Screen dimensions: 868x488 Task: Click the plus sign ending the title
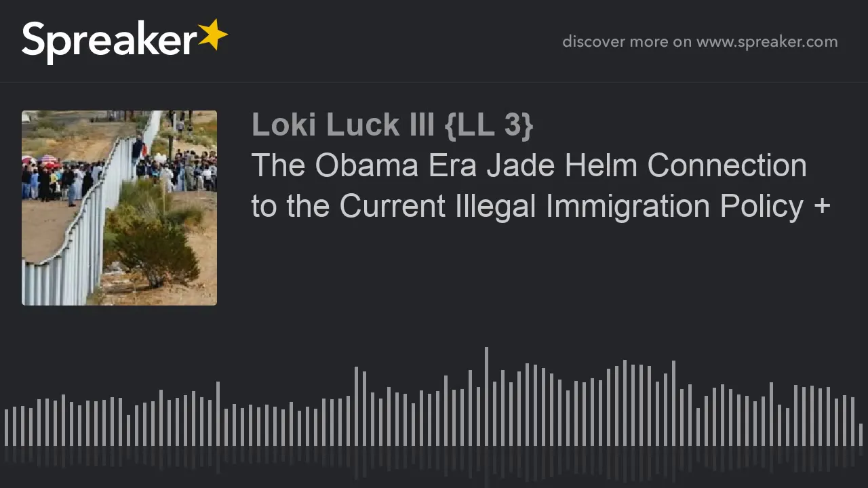[x=821, y=207]
